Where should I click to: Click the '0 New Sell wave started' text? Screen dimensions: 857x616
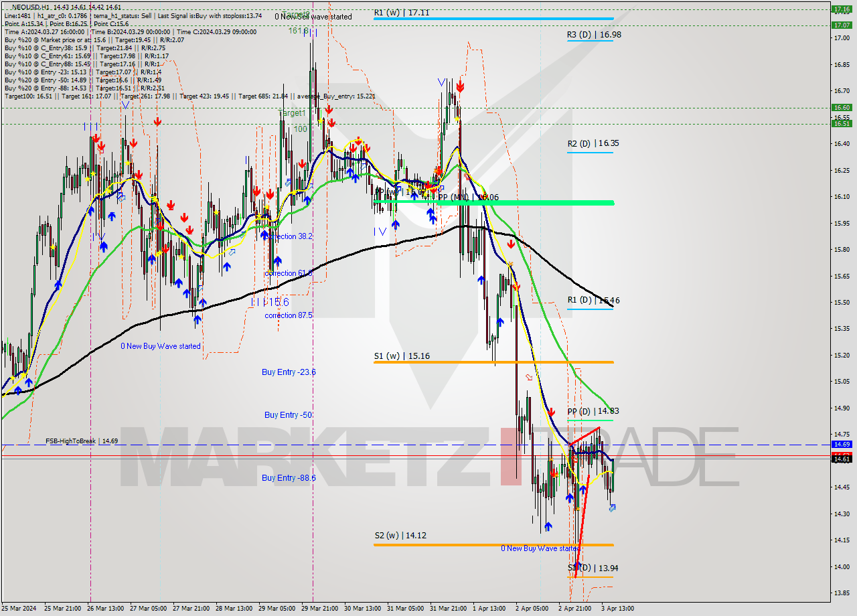[313, 17]
